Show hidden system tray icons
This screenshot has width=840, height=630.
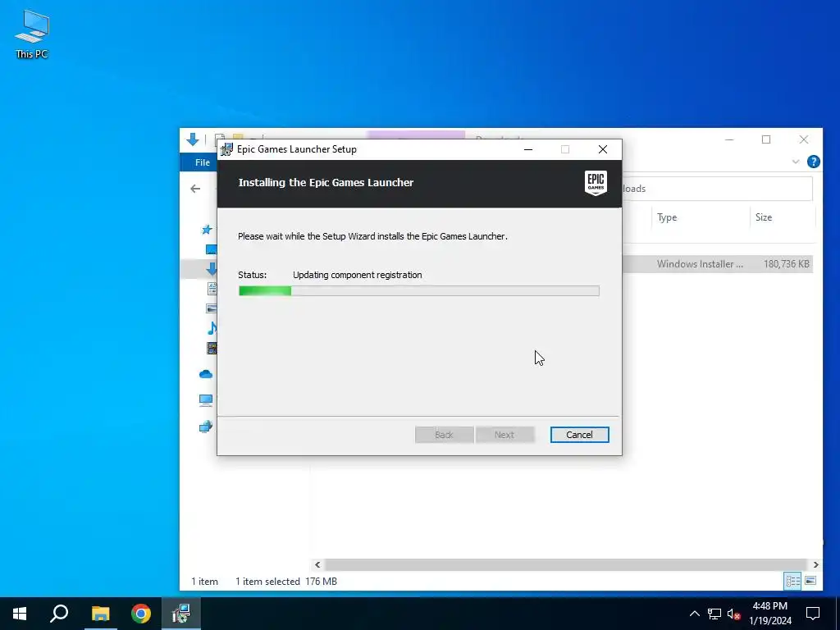[694, 614]
